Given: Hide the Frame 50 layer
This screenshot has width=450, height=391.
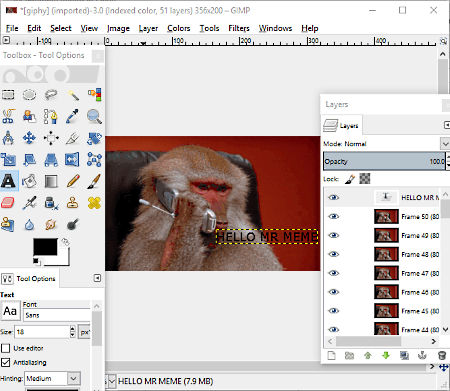Looking at the screenshot, I should click(x=333, y=216).
